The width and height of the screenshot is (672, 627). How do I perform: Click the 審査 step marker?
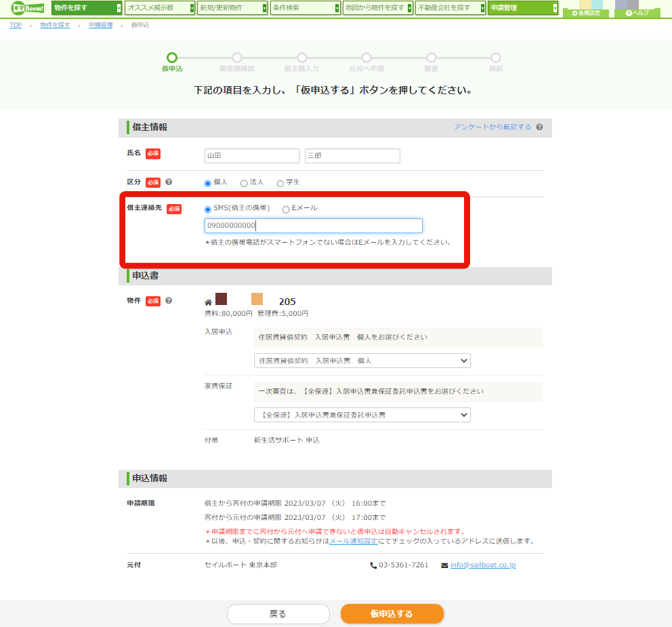431,58
